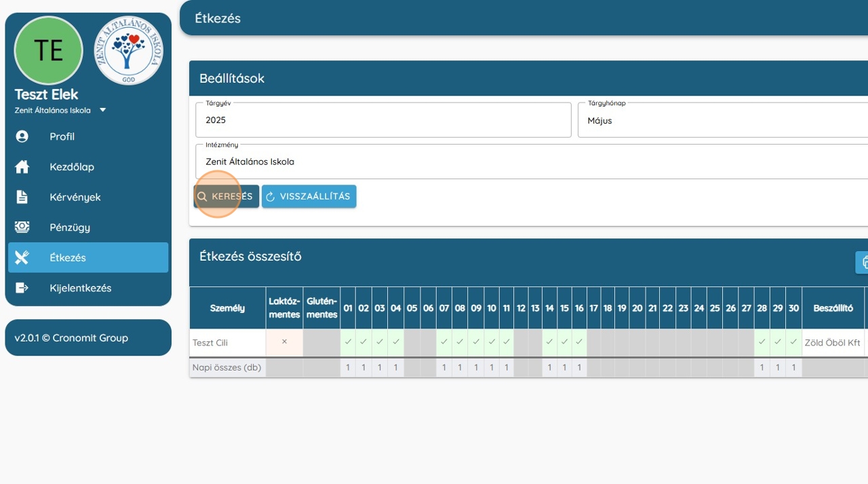Image resolution: width=868 pixels, height=484 pixels.
Task: Click the Pénzügy money icon
Action: [x=22, y=227]
